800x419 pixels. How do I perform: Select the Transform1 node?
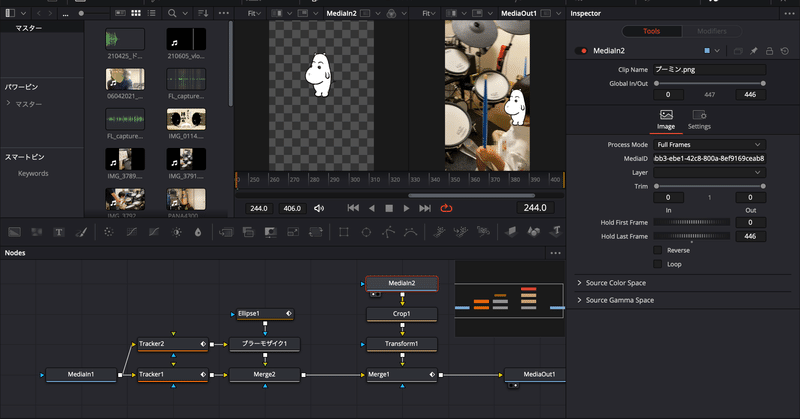402,344
